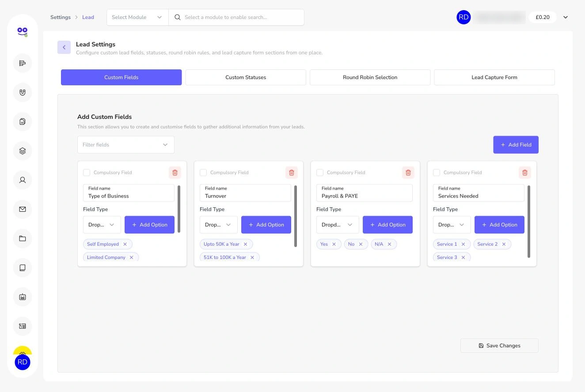Delete the Type of Business field
This screenshot has width=585, height=392.
tap(175, 172)
